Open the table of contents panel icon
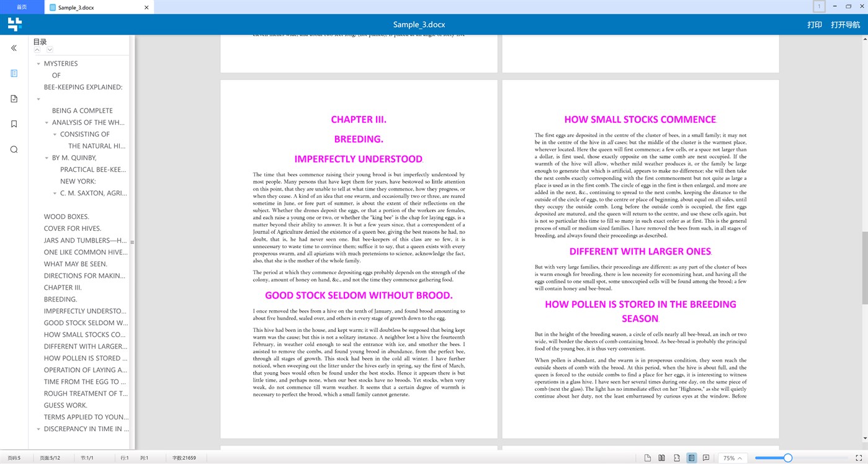The image size is (868, 464). pyautogui.click(x=14, y=73)
